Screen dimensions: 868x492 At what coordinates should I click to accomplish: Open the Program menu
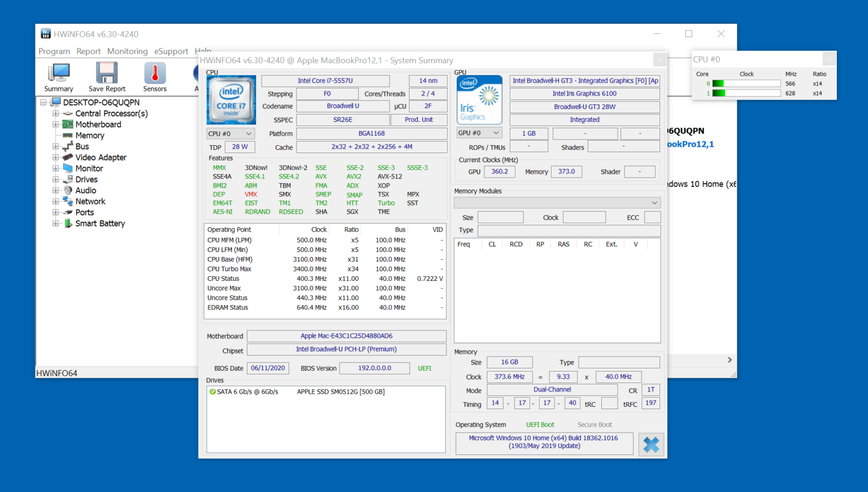tap(54, 51)
